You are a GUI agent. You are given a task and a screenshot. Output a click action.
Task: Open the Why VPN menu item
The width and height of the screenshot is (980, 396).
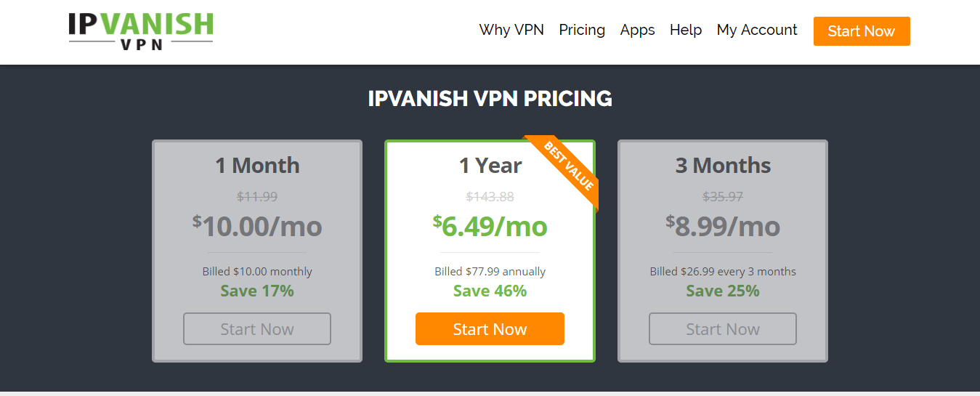511,30
